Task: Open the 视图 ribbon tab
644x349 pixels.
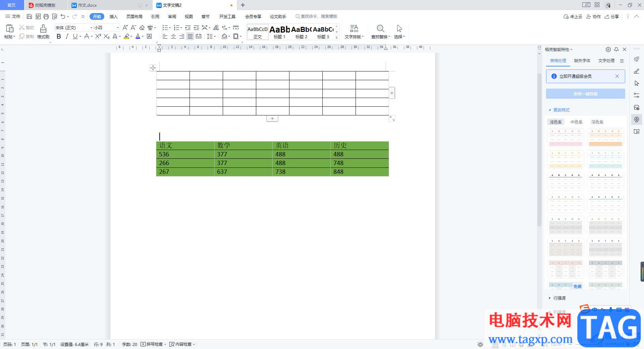Action: (x=189, y=16)
